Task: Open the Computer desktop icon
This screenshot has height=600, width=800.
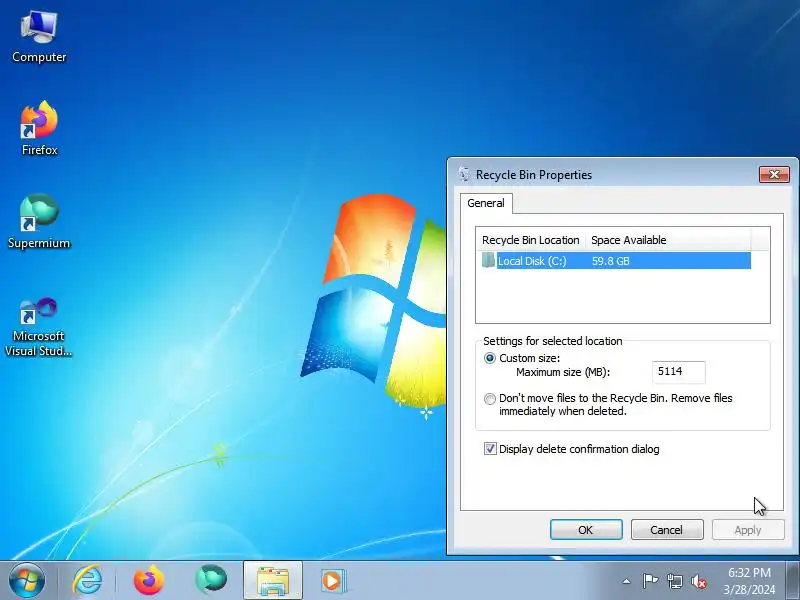Action: [39, 37]
